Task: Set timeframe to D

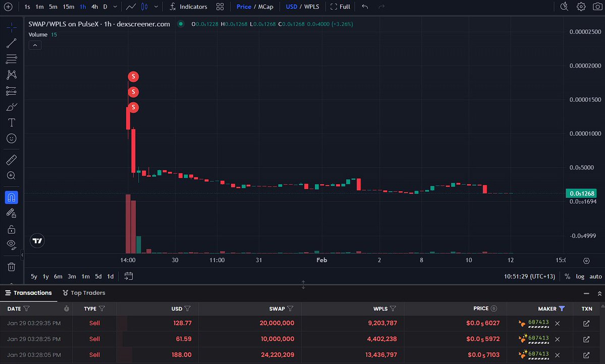Action: (105, 7)
